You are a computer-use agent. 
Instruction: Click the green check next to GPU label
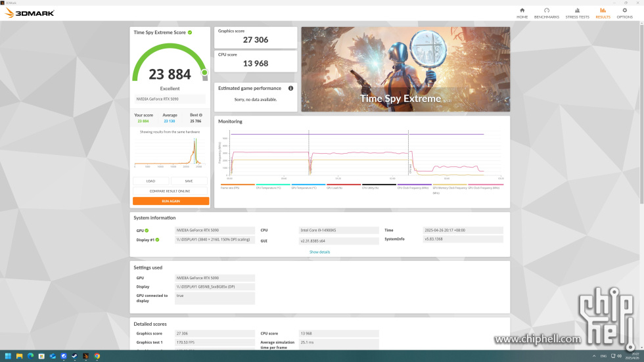[x=147, y=231]
